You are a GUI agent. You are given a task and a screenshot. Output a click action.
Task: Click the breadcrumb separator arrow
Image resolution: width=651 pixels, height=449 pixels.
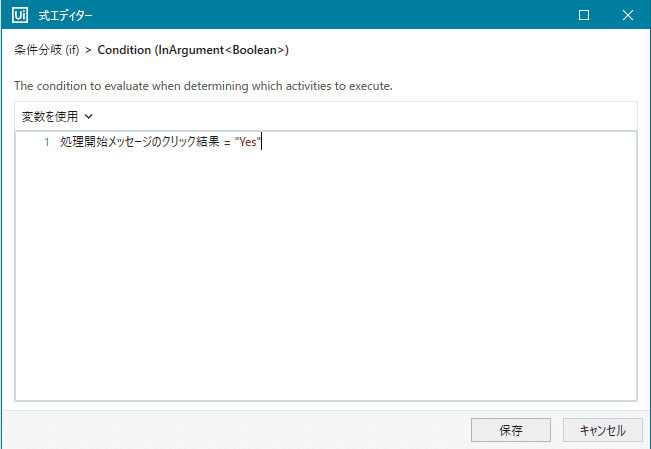click(88, 50)
